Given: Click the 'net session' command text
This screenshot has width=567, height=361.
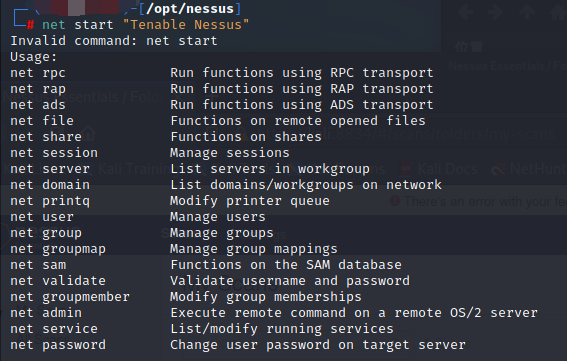Looking at the screenshot, I should tap(54, 153).
